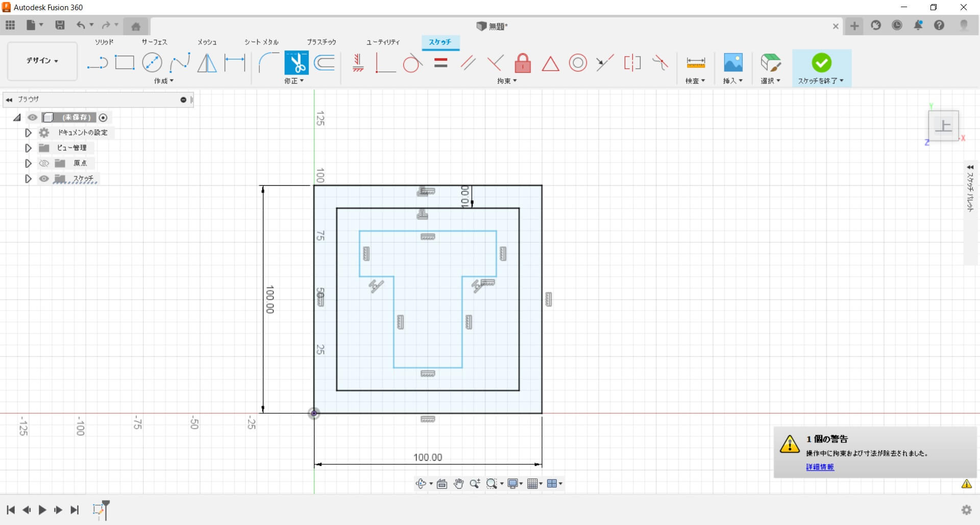Click the スケッチを終了 finish sketch button
980x525 pixels.
821,63
